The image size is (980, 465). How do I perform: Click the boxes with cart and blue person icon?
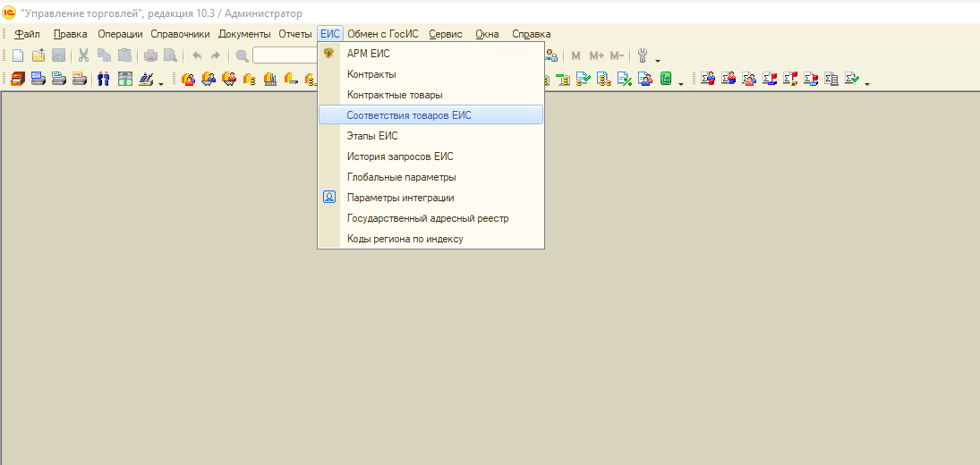pyautogui.click(x=209, y=79)
